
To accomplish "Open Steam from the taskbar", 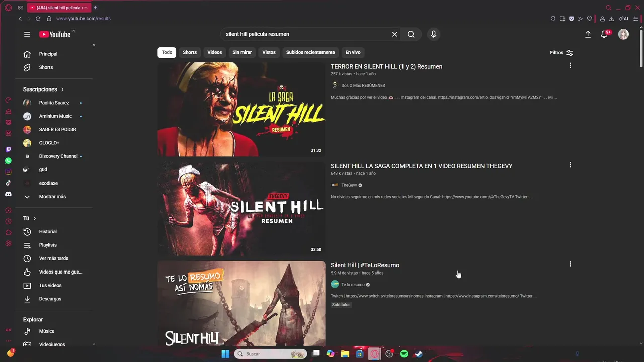I will 418,354.
